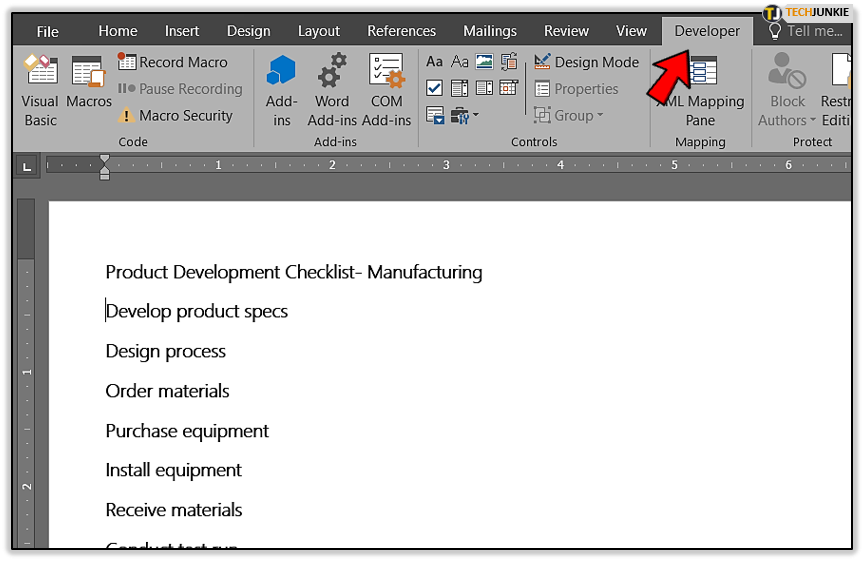Insert Check Box content control
The height and width of the screenshot is (561, 864).
[x=434, y=88]
